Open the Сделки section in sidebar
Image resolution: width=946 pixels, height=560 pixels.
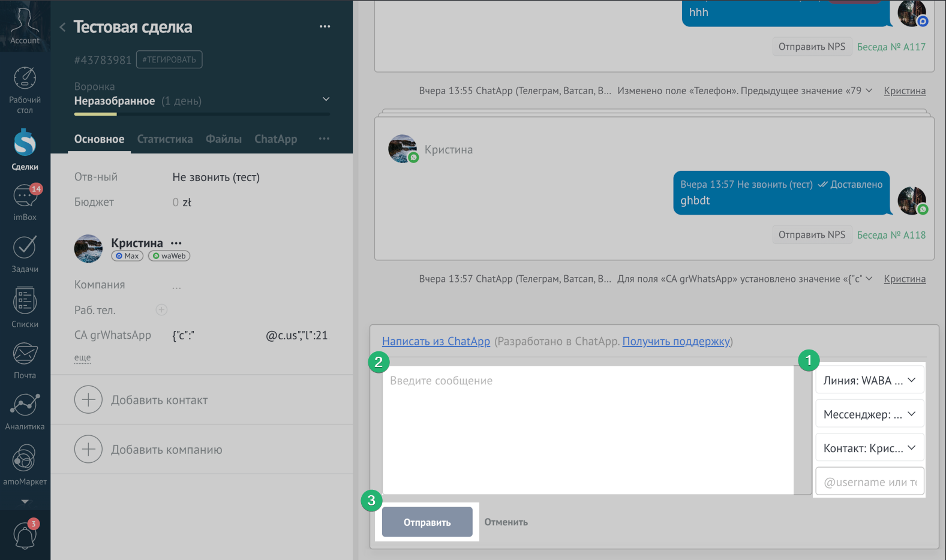click(x=25, y=144)
